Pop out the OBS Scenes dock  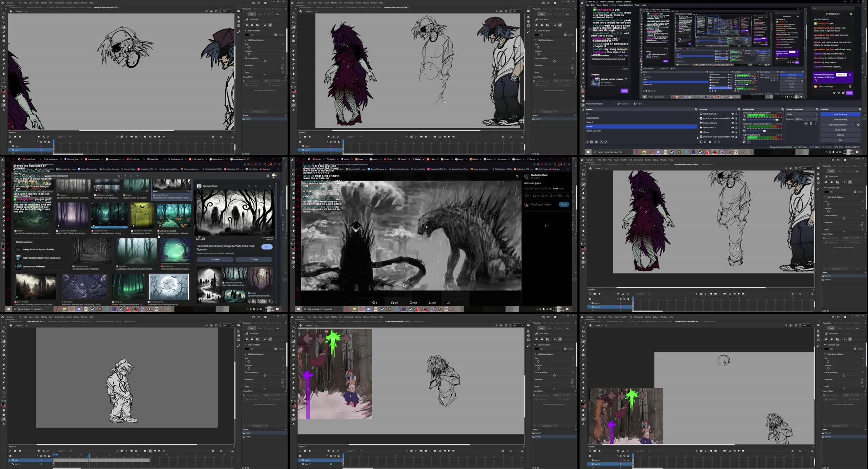pos(696,109)
